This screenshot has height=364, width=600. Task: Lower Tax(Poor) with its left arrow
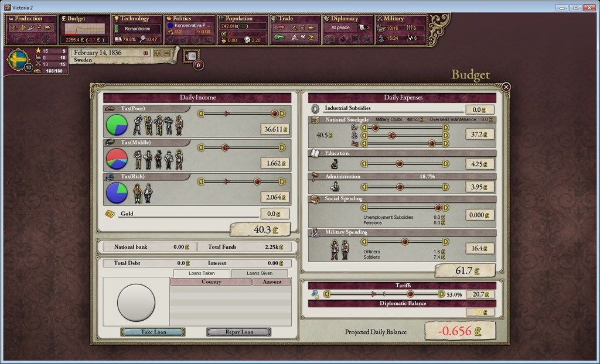pyautogui.click(x=201, y=114)
